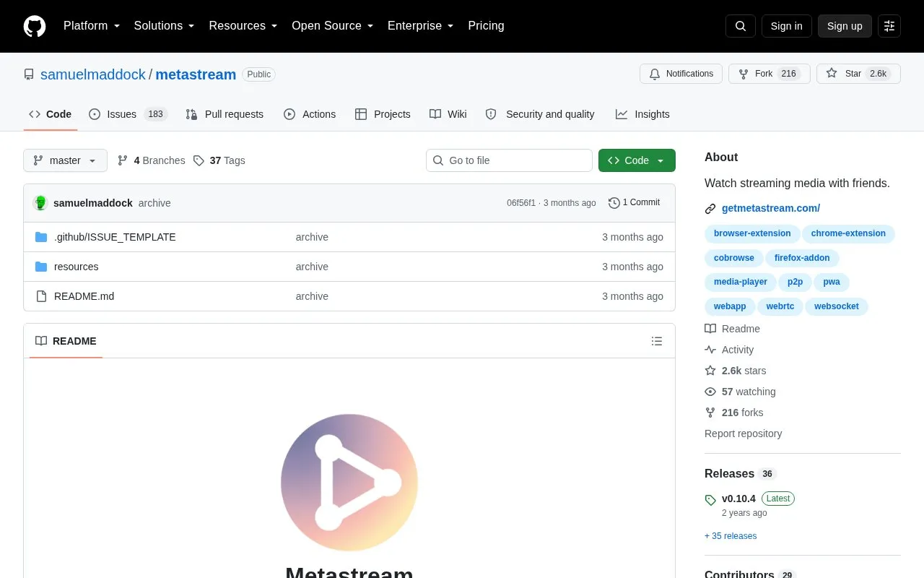This screenshot has height=578, width=924.
Task: Switch to the Actions tab
Action: pyautogui.click(x=310, y=114)
